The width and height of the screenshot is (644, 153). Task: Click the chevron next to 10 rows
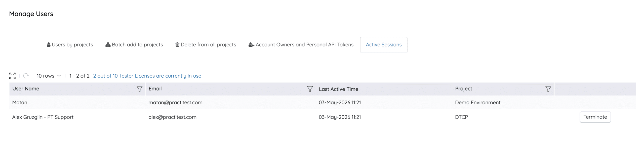(59, 76)
